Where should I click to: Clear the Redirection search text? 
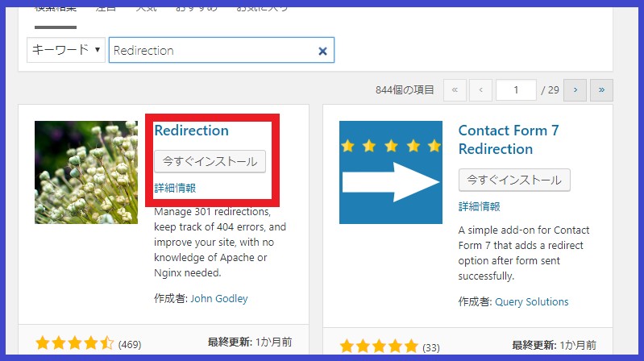tap(323, 51)
